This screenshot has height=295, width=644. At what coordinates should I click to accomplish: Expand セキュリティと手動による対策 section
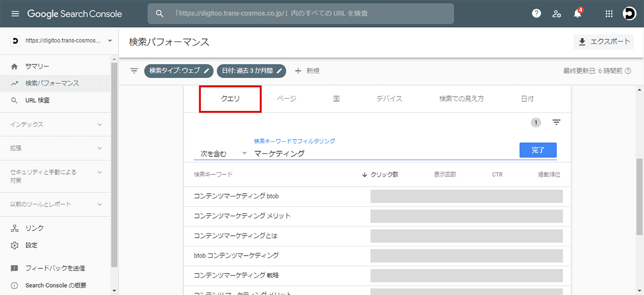pyautogui.click(x=55, y=176)
